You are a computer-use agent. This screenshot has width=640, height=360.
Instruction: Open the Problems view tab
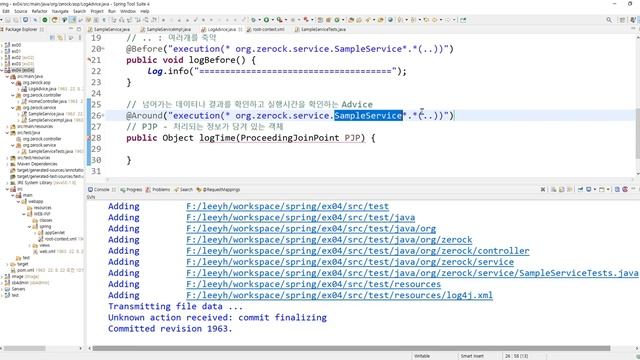[x=158, y=189]
